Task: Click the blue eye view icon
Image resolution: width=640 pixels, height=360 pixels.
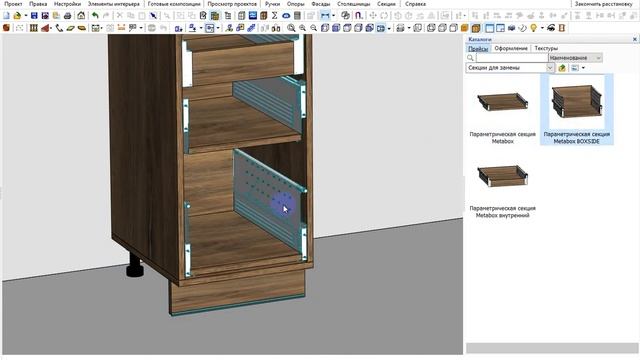Action: (x=286, y=16)
